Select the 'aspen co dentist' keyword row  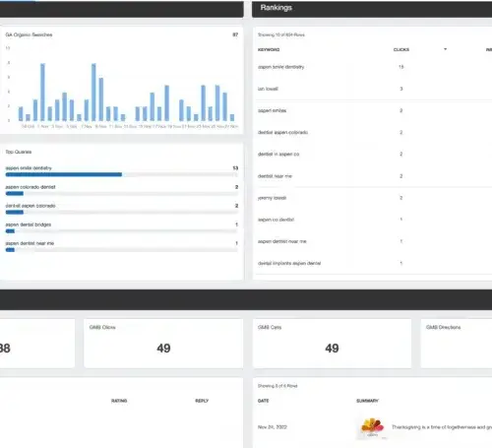click(x=276, y=220)
